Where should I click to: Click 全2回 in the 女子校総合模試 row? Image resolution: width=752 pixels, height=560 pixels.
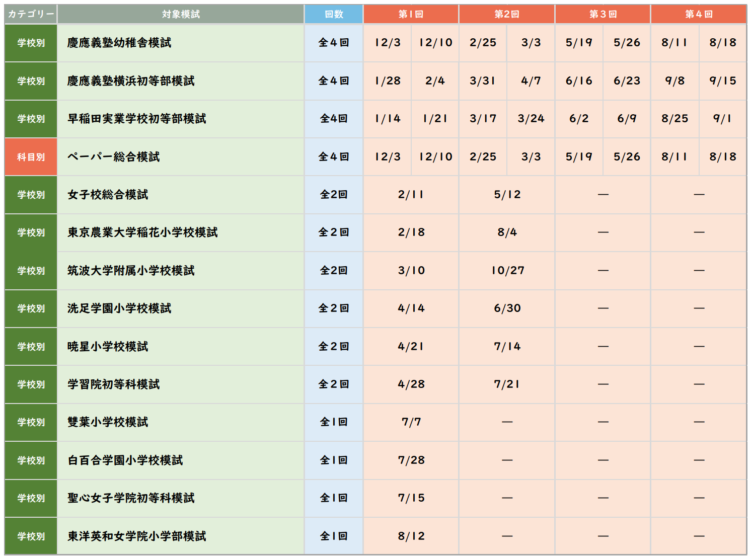point(334,195)
